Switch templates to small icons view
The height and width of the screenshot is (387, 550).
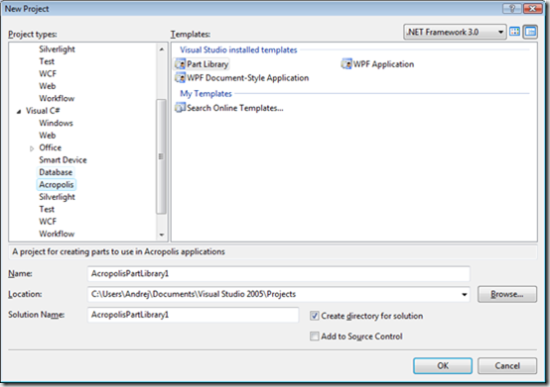tap(530, 32)
